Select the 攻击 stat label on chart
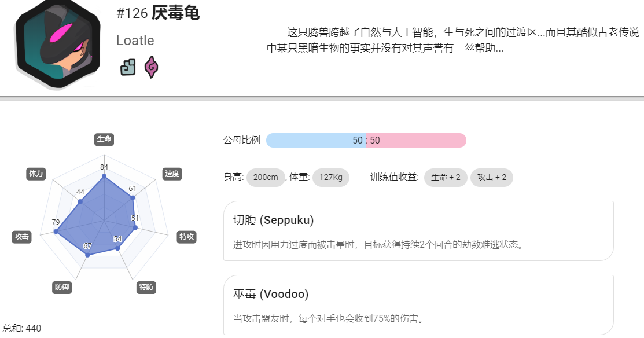The height and width of the screenshot is (338, 644). coord(21,237)
